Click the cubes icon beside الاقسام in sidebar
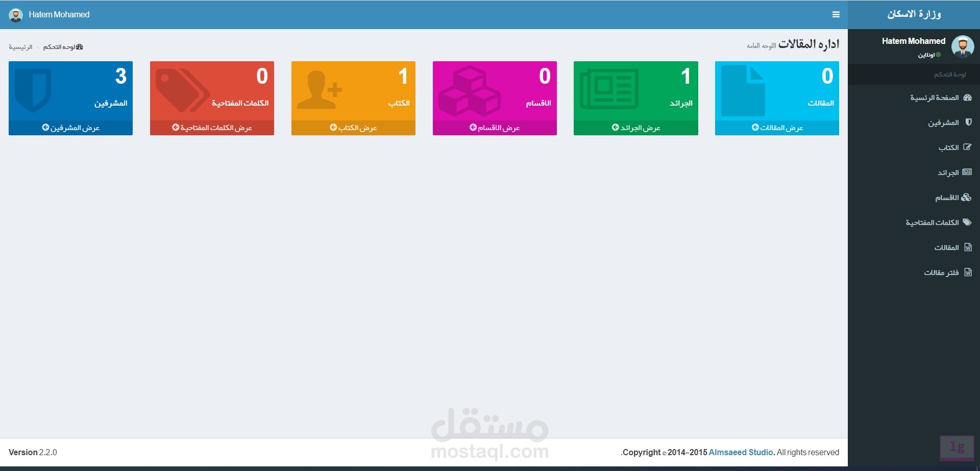980x471 pixels. coord(966,197)
